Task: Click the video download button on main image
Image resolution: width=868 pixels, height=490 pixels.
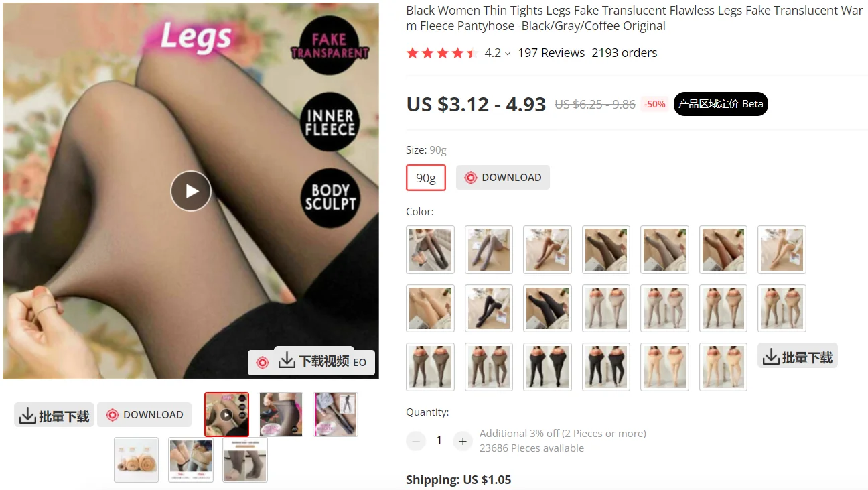Action: [314, 361]
